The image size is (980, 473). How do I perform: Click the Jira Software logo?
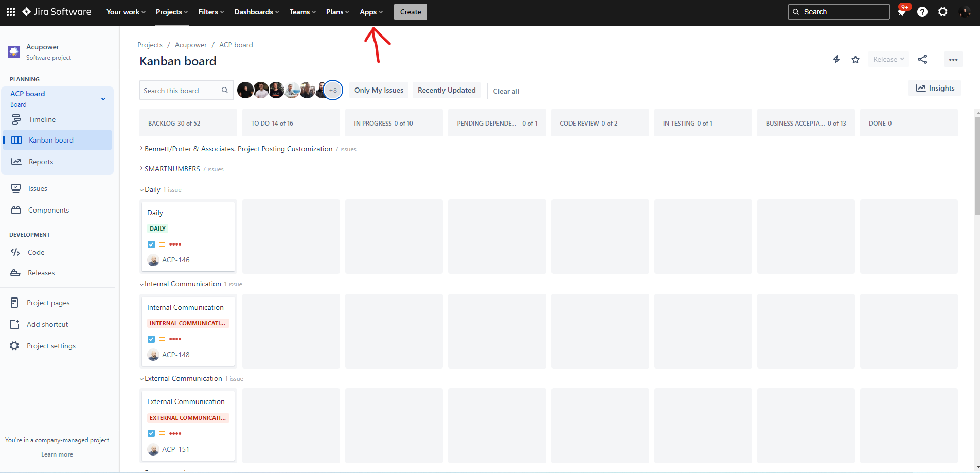(57, 12)
